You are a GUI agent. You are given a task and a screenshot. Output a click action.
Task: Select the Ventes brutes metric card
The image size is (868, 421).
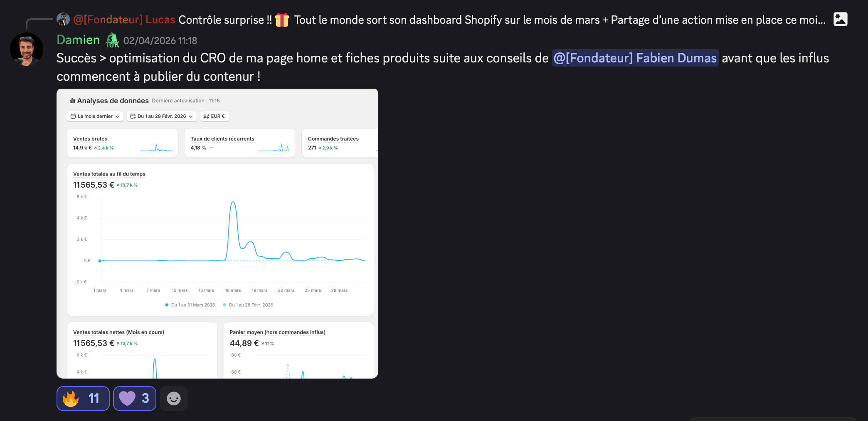123,143
